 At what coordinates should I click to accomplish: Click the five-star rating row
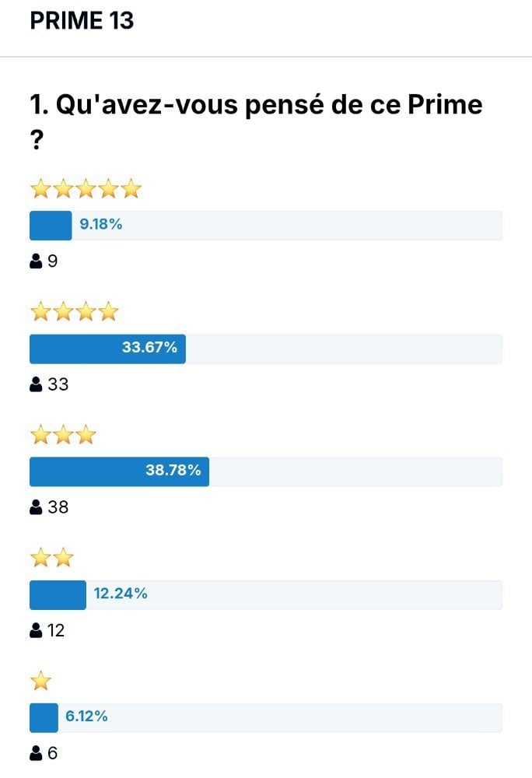pyautogui.click(x=86, y=189)
